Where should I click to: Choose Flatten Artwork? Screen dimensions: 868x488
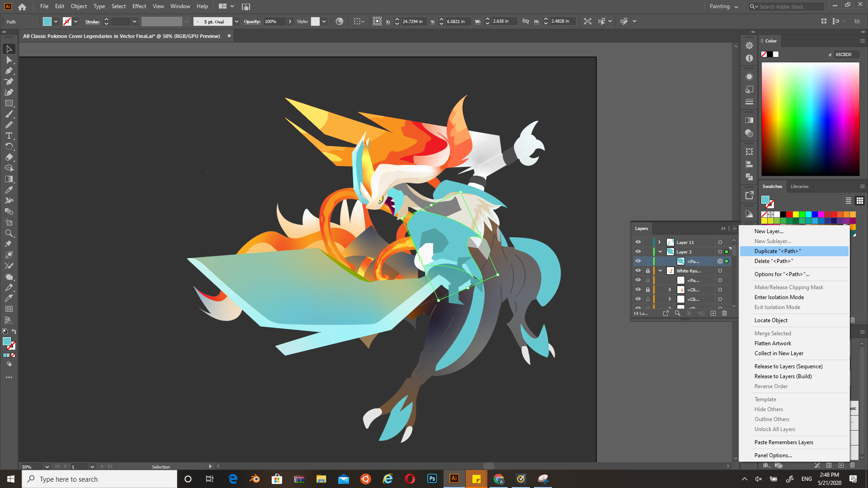(x=794, y=343)
